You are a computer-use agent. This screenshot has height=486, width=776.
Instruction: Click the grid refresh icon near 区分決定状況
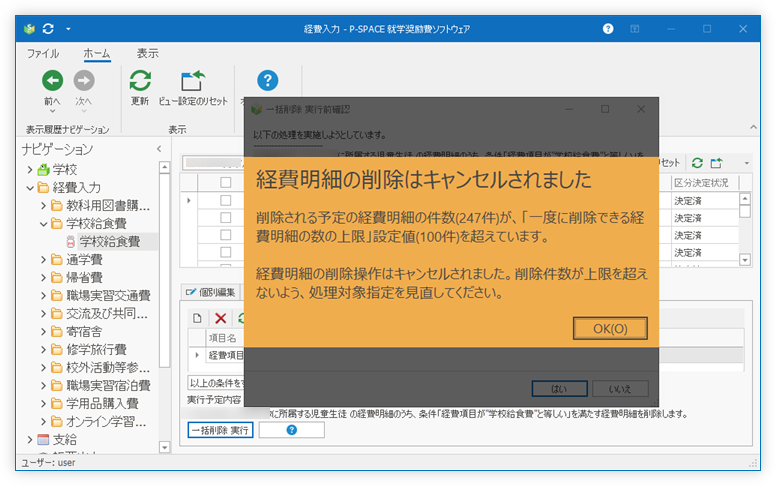click(x=697, y=163)
